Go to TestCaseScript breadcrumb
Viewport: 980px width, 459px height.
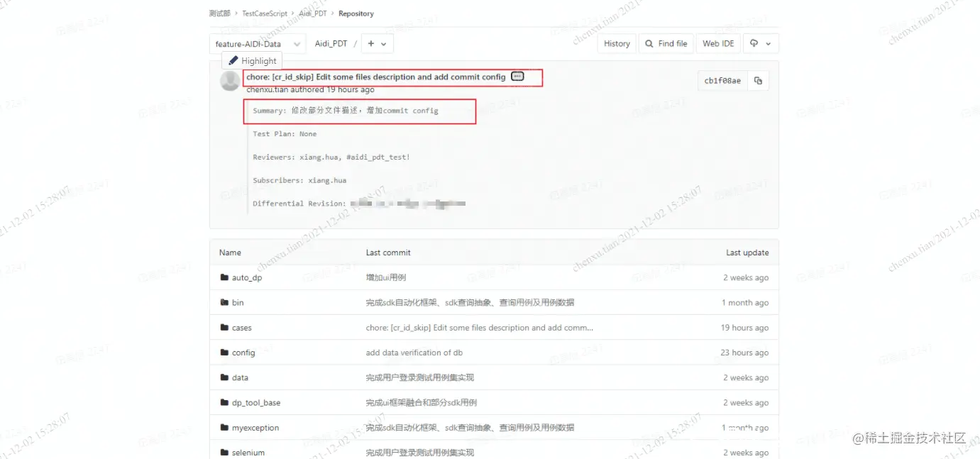pos(265,13)
